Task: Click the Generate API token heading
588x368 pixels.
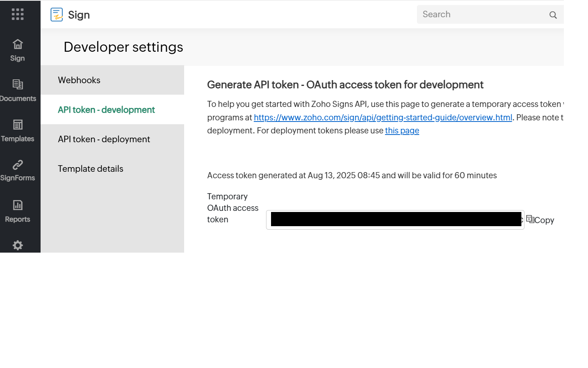Action: pyautogui.click(x=345, y=85)
